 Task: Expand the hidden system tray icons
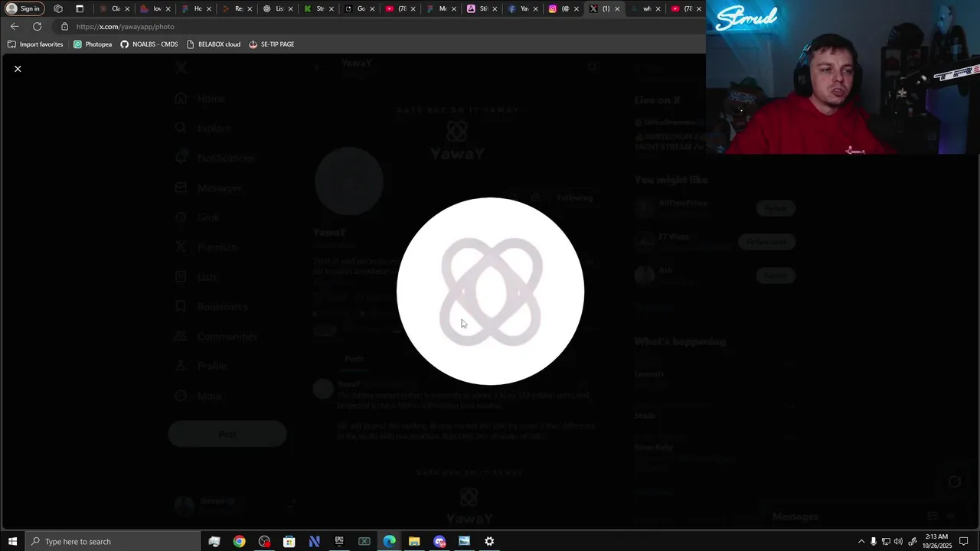coord(861,542)
